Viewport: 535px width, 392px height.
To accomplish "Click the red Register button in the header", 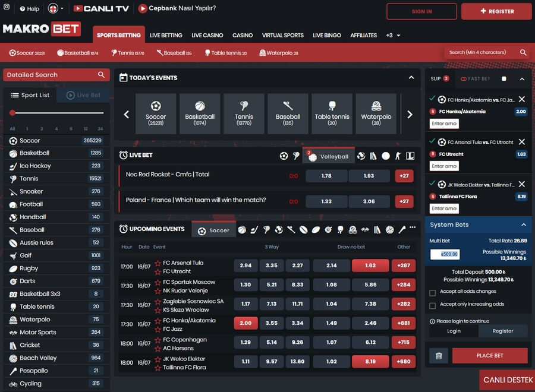I will [496, 11].
